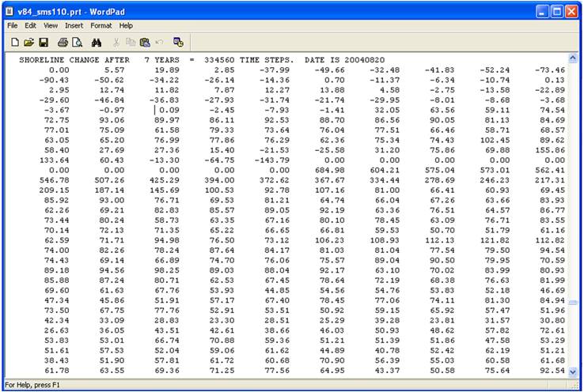This screenshot has height=392, width=584.
Task: Click date value 20040820
Action: click(x=364, y=60)
